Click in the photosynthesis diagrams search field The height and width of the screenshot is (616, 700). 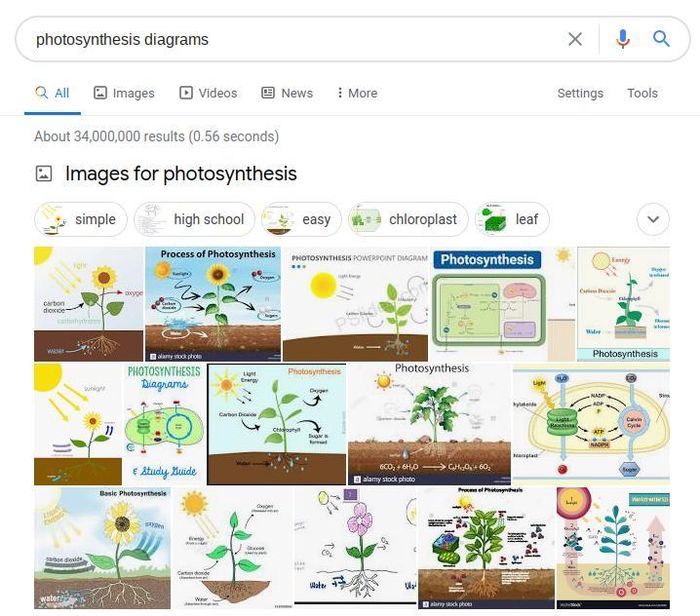294,39
